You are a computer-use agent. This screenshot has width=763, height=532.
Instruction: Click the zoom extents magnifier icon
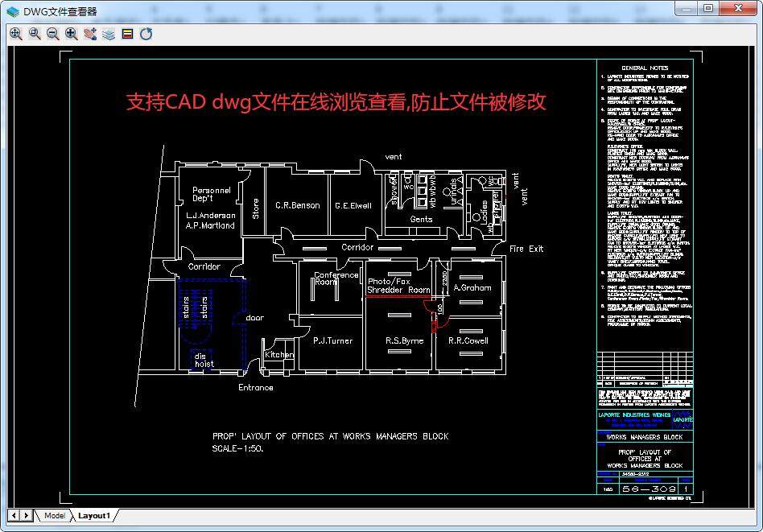(x=15, y=34)
